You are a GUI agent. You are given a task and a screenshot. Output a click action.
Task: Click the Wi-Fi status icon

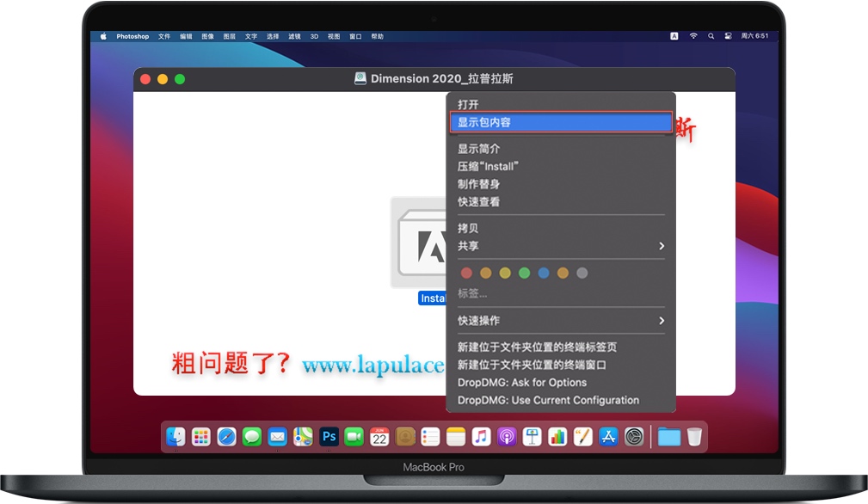(693, 36)
